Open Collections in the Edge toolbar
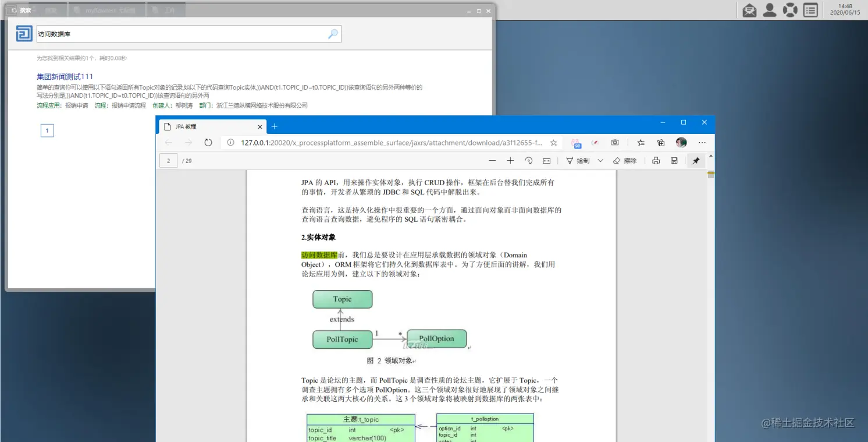The image size is (868, 442). pyautogui.click(x=660, y=142)
